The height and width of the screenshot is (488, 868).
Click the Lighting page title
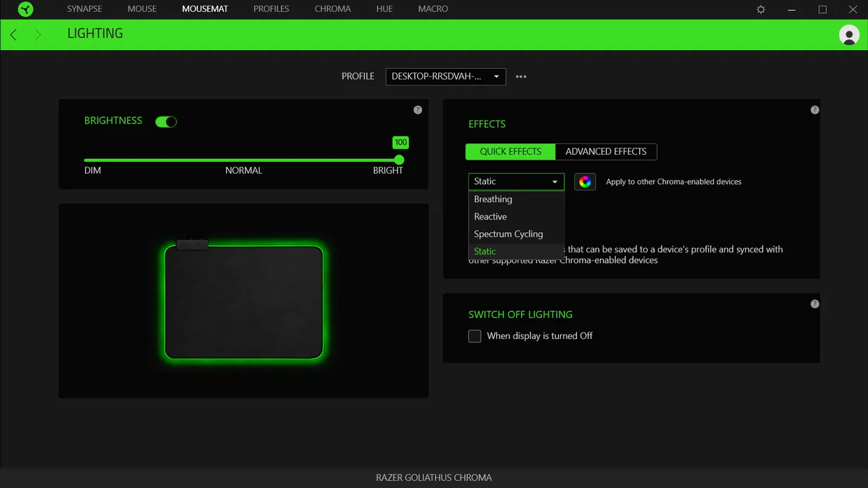95,33
